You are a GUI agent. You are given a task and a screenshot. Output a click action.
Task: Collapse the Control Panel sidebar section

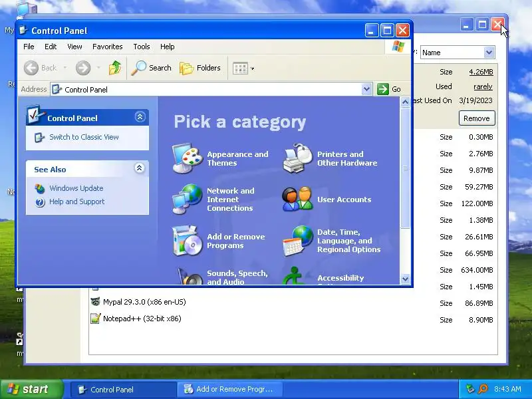[140, 117]
